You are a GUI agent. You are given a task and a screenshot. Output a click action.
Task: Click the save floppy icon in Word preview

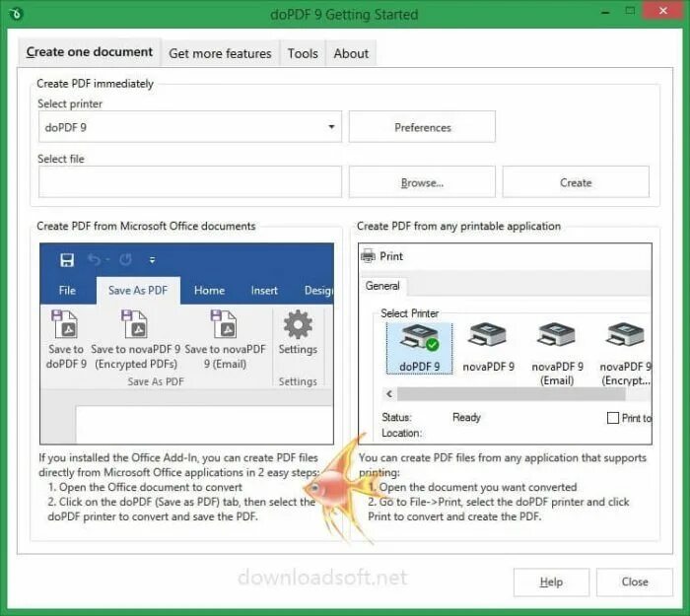coord(67,259)
